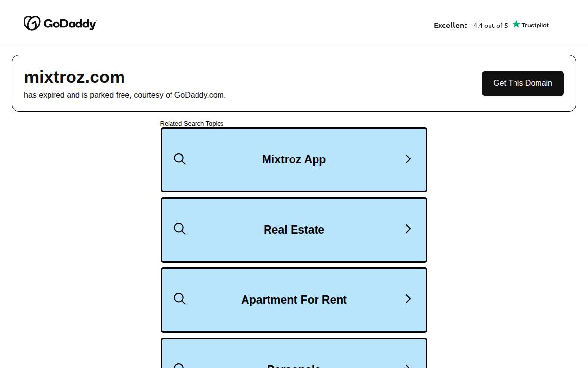
Task: Click the '4.4 out of 5' rating text
Action: 490,26
